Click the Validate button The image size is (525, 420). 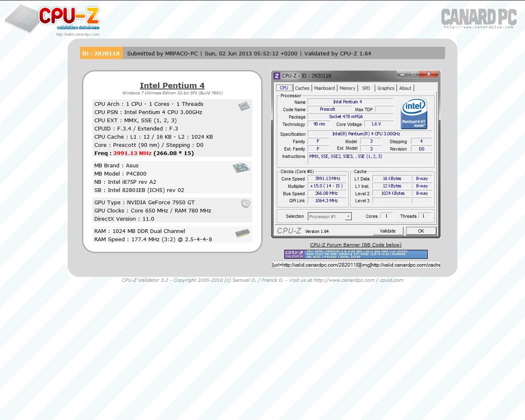(x=388, y=231)
